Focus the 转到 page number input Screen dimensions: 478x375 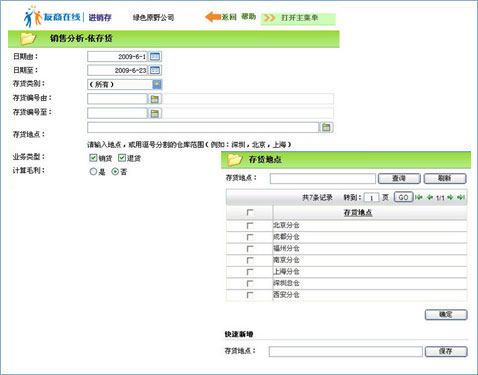[371, 197]
